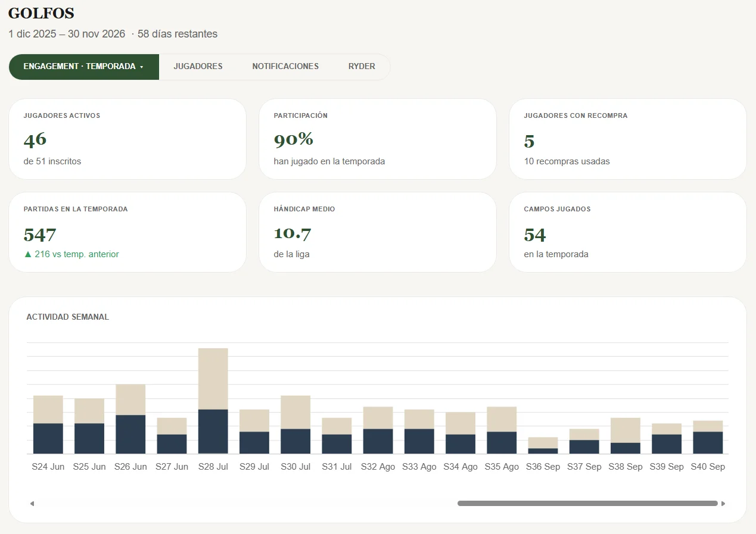Click the dark segment of the S40 Sep bar

[x=708, y=443]
